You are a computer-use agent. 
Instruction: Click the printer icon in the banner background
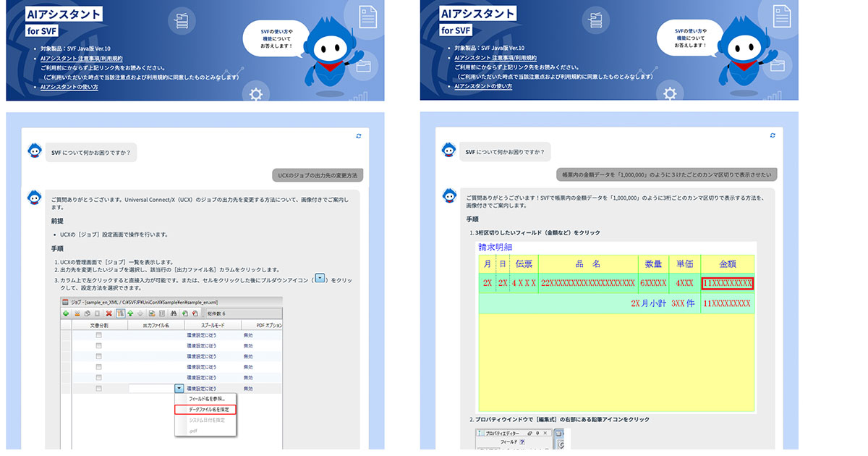[x=181, y=21]
